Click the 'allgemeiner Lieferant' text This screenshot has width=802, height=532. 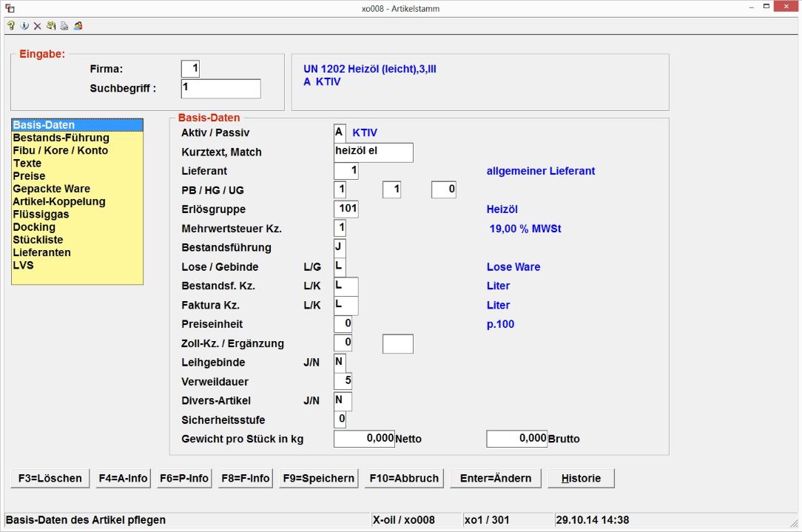(x=541, y=172)
